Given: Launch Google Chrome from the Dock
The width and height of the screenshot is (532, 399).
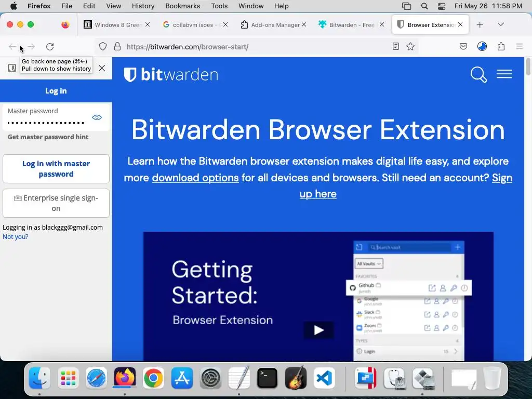Looking at the screenshot, I should [153, 378].
